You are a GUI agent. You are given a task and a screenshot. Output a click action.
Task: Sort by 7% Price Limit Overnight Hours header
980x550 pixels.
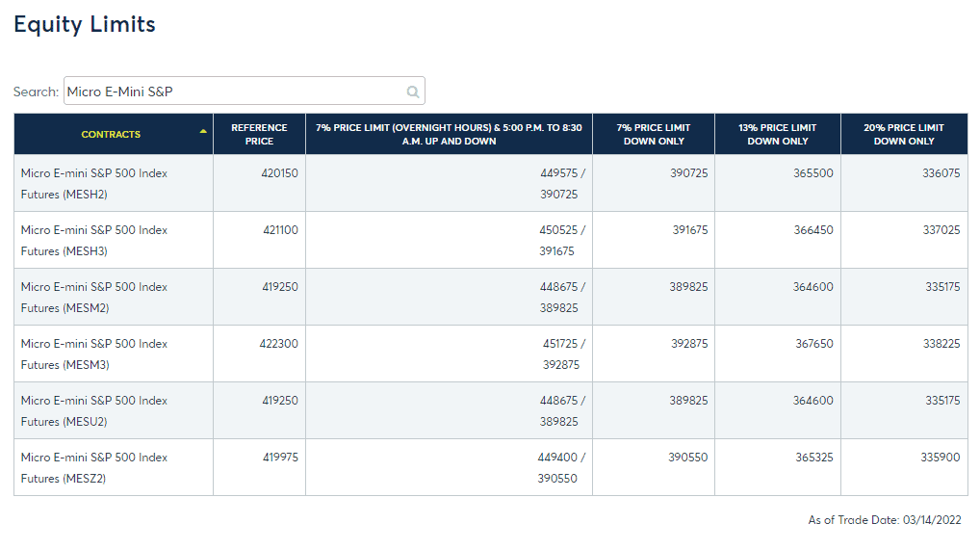coord(449,134)
